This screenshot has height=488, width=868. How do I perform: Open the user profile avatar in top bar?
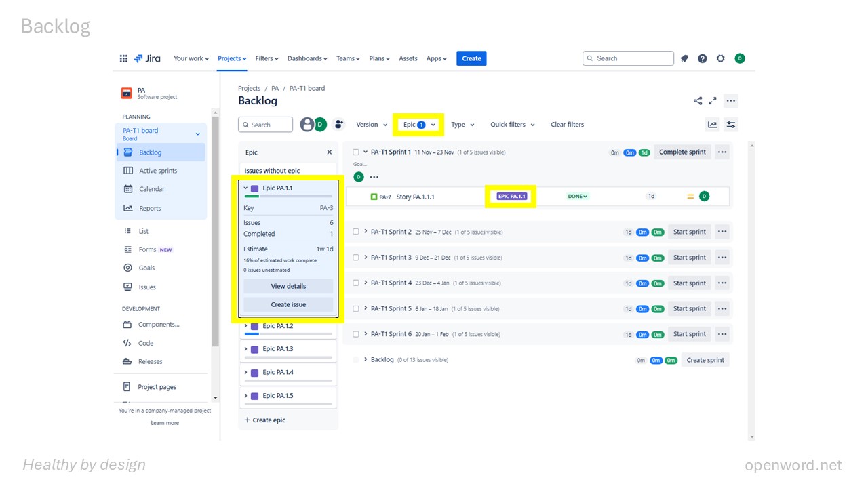[740, 58]
